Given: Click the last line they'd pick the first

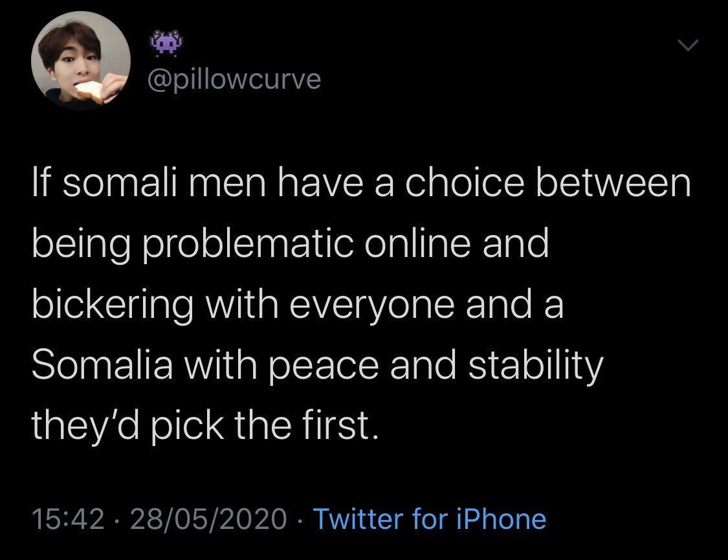Looking at the screenshot, I should [205, 425].
